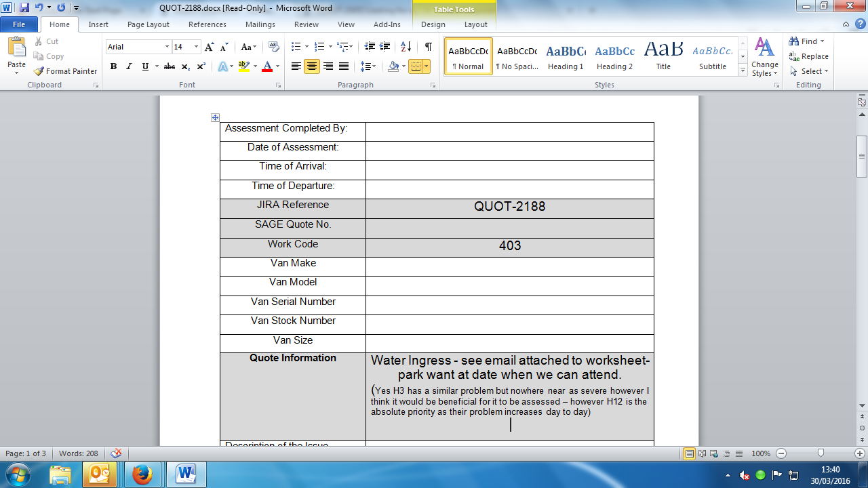Open Outlook from the taskbar
This screenshot has width=868, height=488.
(x=100, y=475)
